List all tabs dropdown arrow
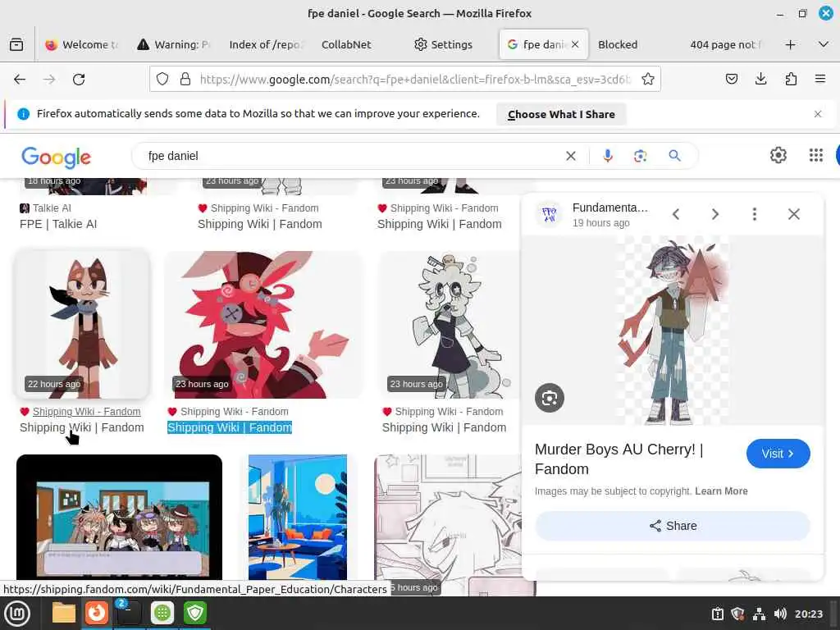Image resolution: width=840 pixels, height=630 pixels. tap(824, 44)
